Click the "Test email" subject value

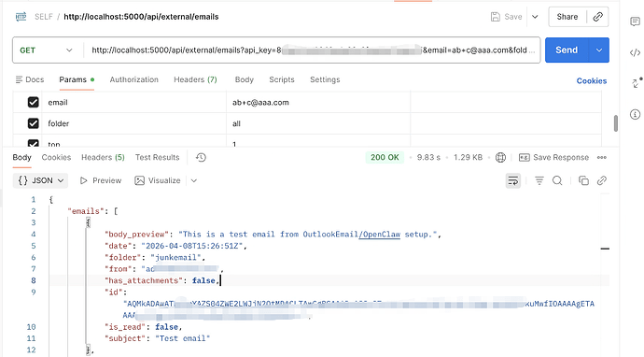click(x=182, y=338)
